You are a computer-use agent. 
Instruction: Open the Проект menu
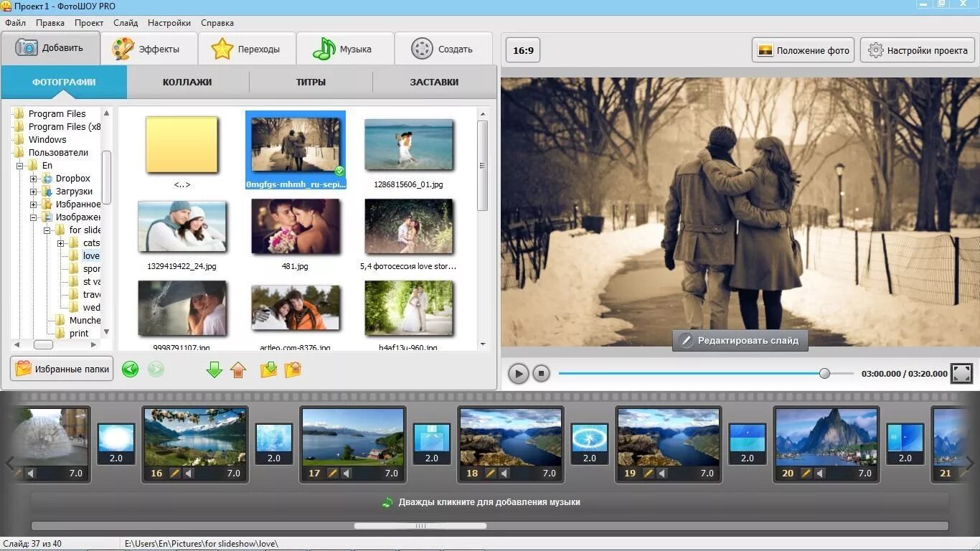coord(89,23)
